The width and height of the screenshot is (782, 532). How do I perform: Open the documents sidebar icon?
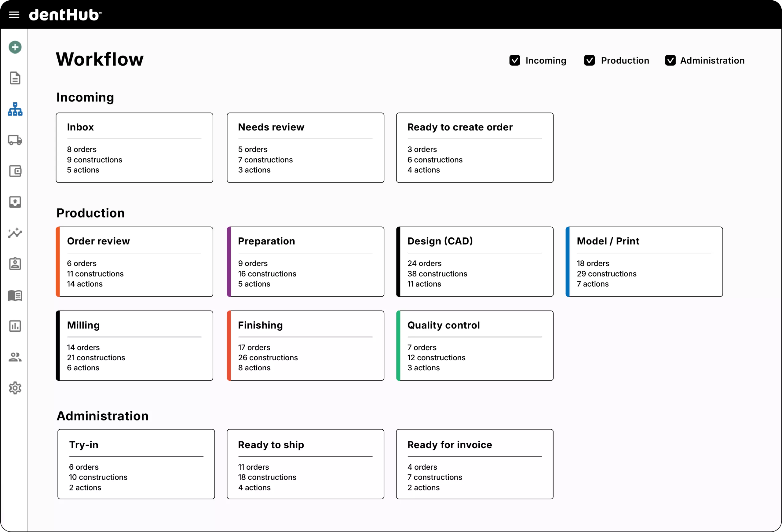(15, 78)
